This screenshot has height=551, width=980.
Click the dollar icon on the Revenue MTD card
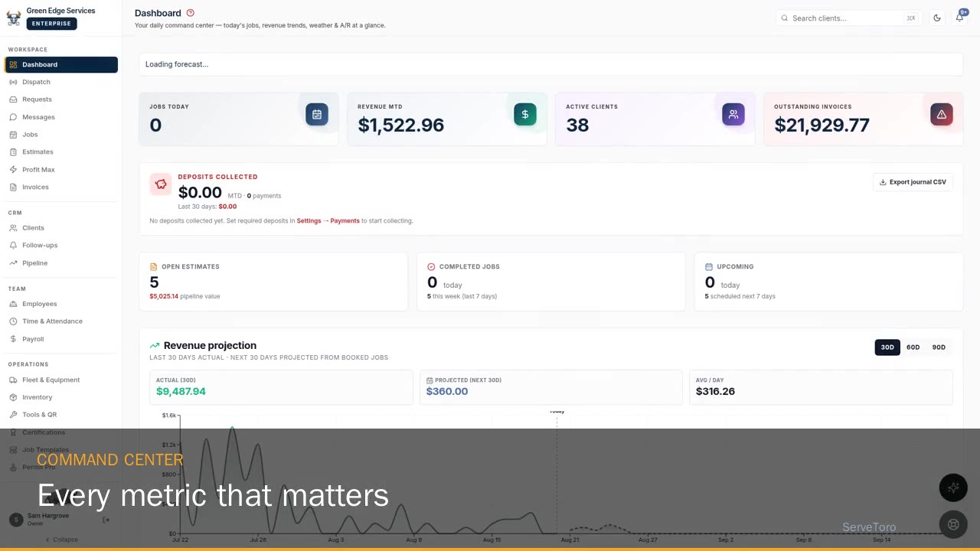(525, 115)
